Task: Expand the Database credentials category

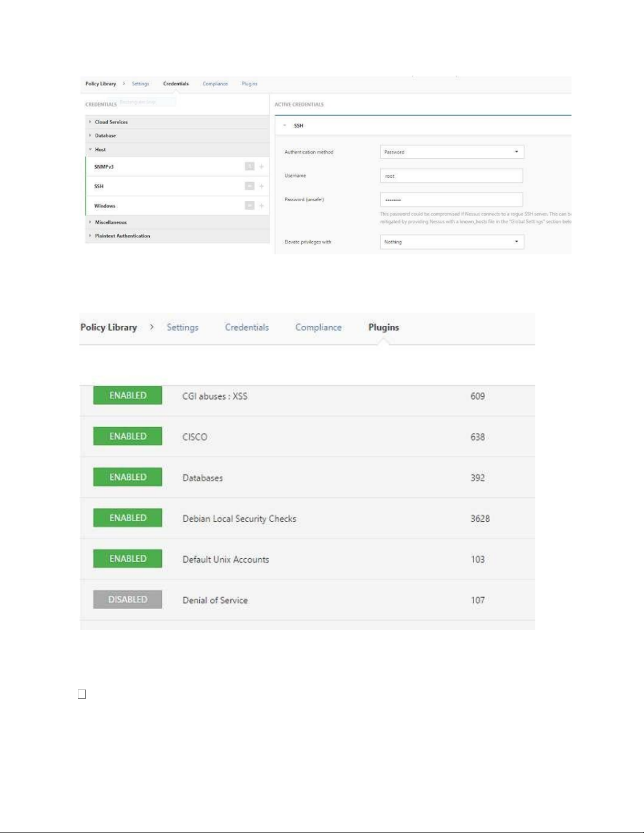Action: coord(177,136)
